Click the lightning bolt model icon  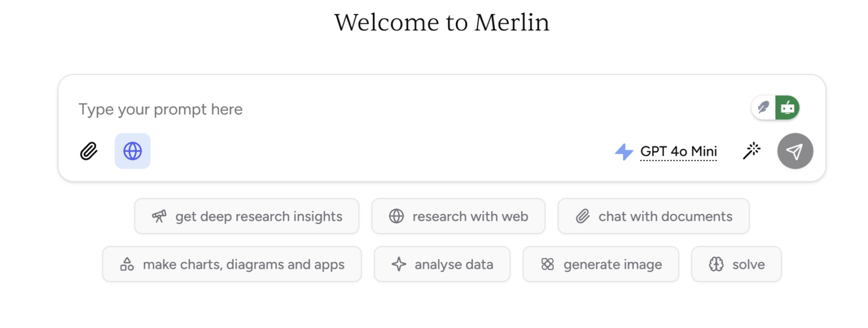623,151
